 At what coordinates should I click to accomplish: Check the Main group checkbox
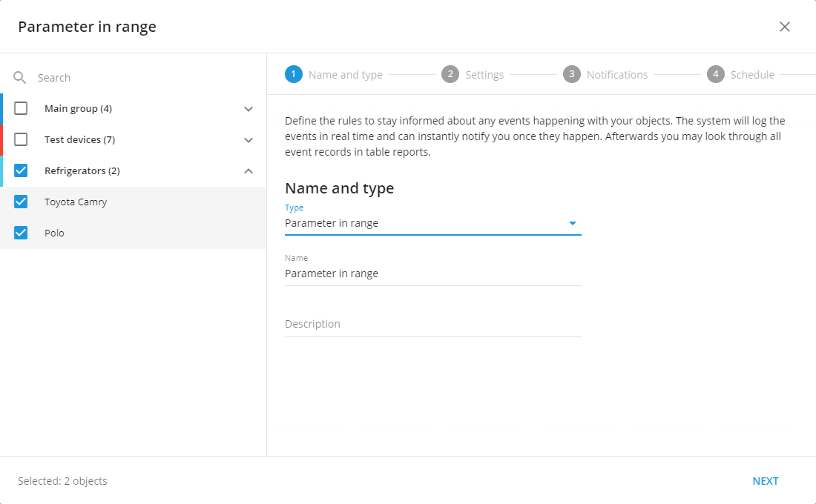(21, 108)
